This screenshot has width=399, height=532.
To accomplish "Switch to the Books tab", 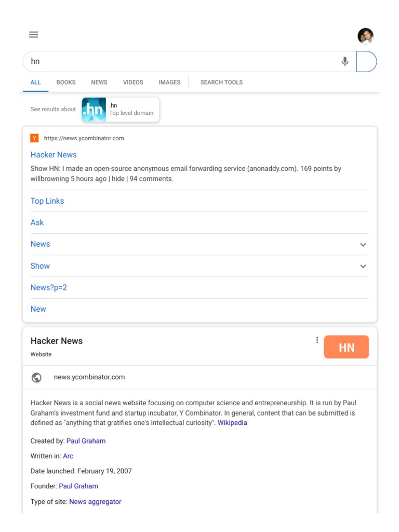I will [66, 83].
